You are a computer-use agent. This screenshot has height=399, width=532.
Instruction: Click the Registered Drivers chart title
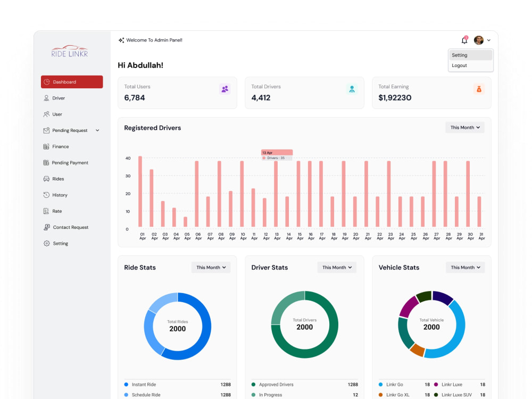152,128
